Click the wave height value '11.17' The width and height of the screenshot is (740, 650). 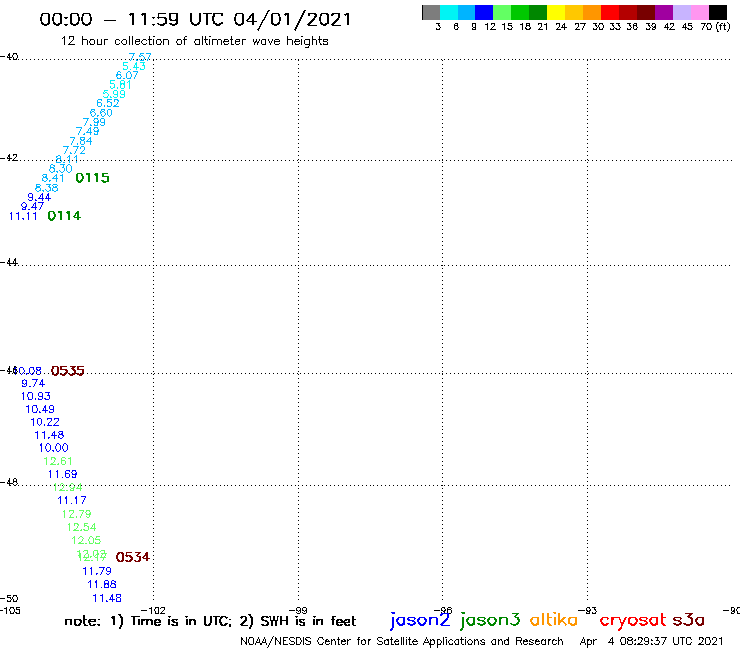72,500
